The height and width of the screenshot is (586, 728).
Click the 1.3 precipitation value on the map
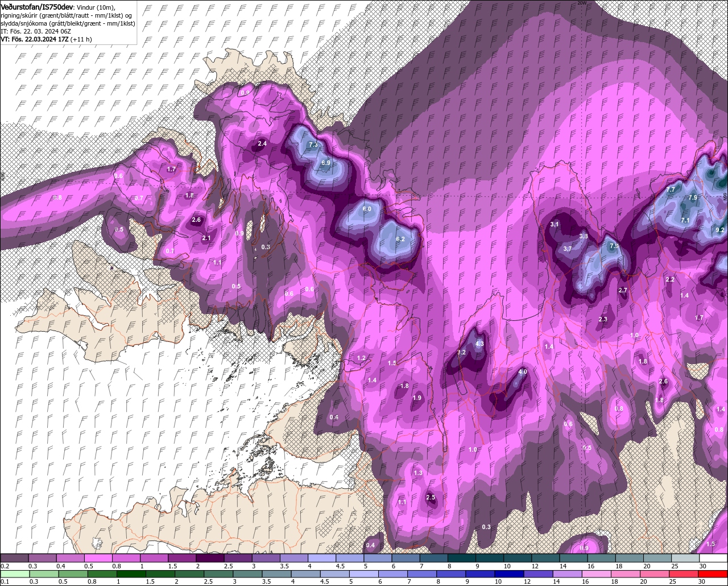(x=418, y=473)
